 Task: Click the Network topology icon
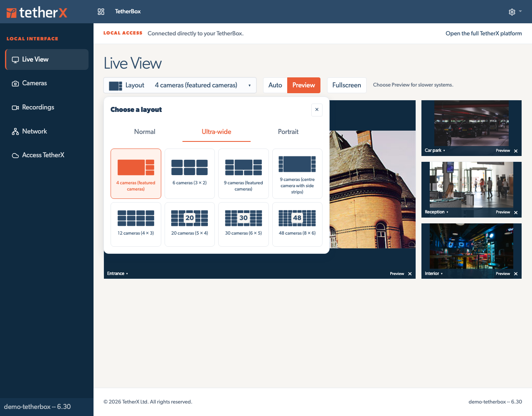click(x=15, y=131)
